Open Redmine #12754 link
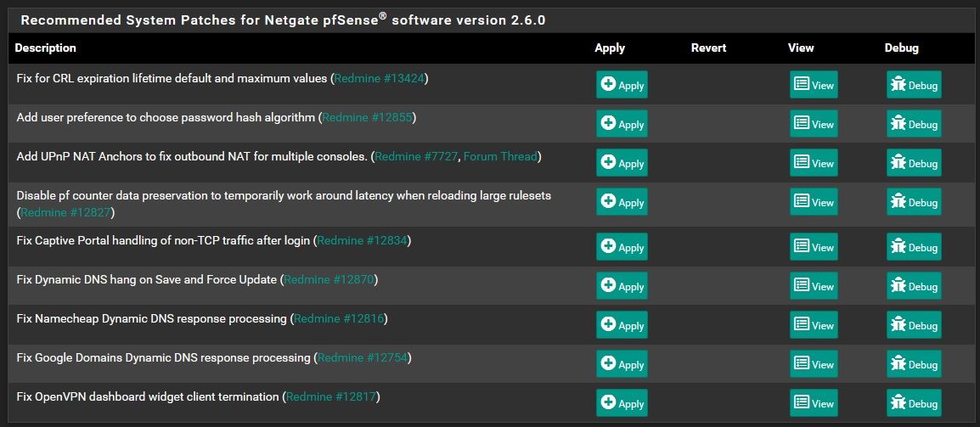The image size is (980, 427). point(363,357)
